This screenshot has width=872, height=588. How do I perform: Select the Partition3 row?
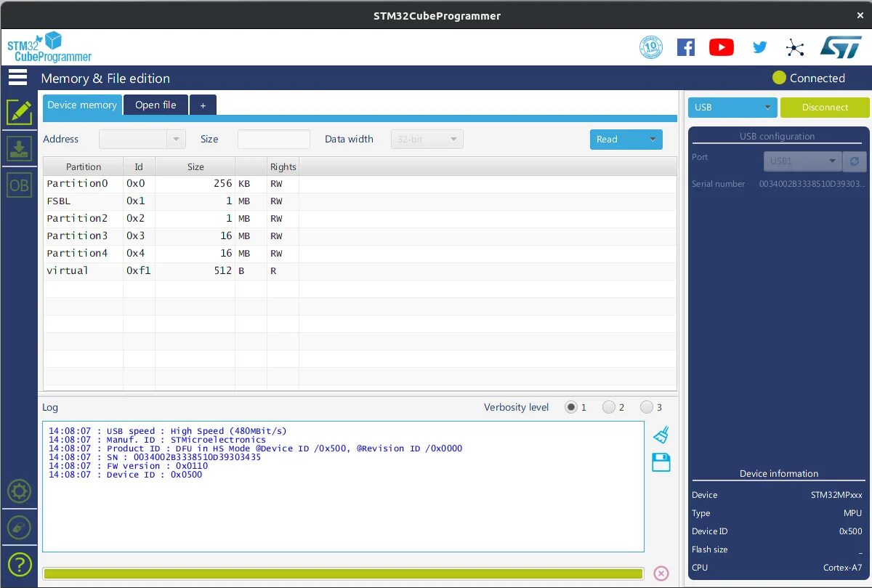point(360,236)
